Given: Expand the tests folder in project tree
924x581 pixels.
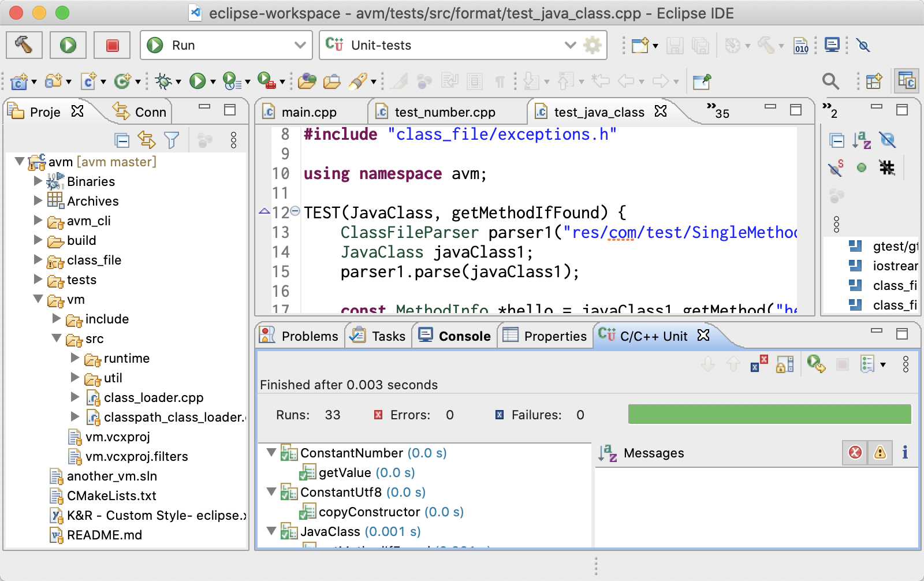Looking at the screenshot, I should click(38, 280).
